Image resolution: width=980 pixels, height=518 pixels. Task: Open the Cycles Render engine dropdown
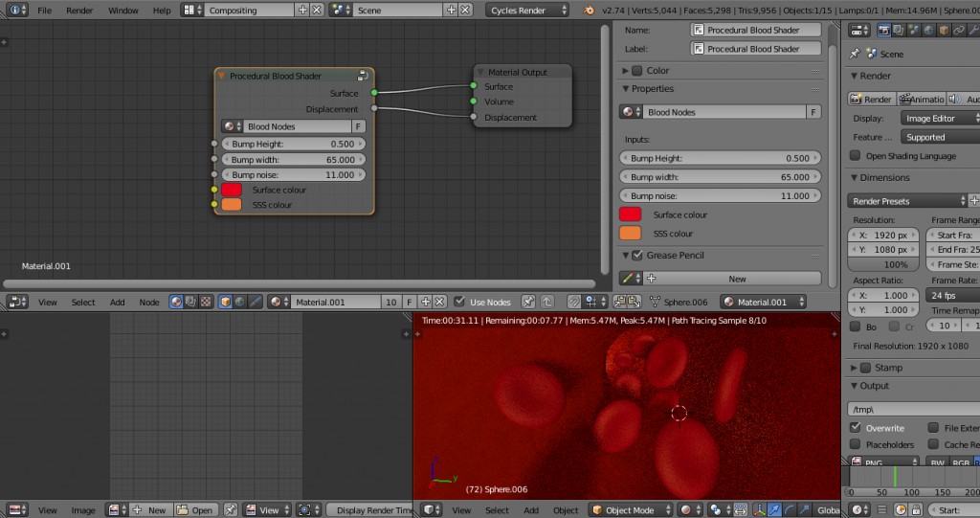pos(528,11)
